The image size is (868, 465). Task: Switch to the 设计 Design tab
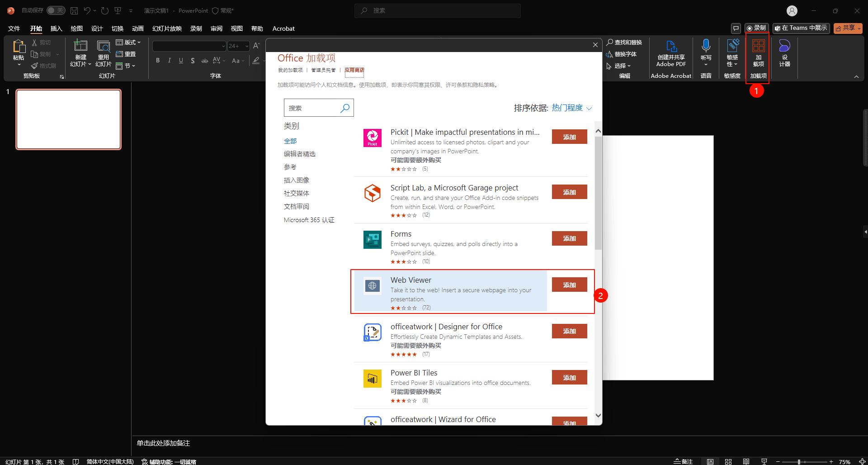[x=97, y=28]
